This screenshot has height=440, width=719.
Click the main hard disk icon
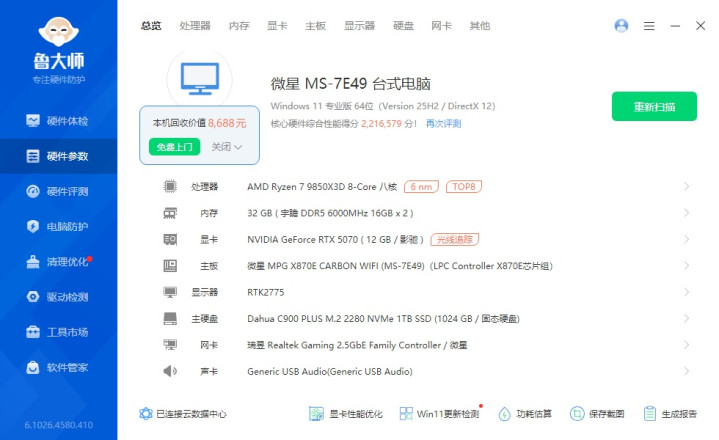(170, 319)
